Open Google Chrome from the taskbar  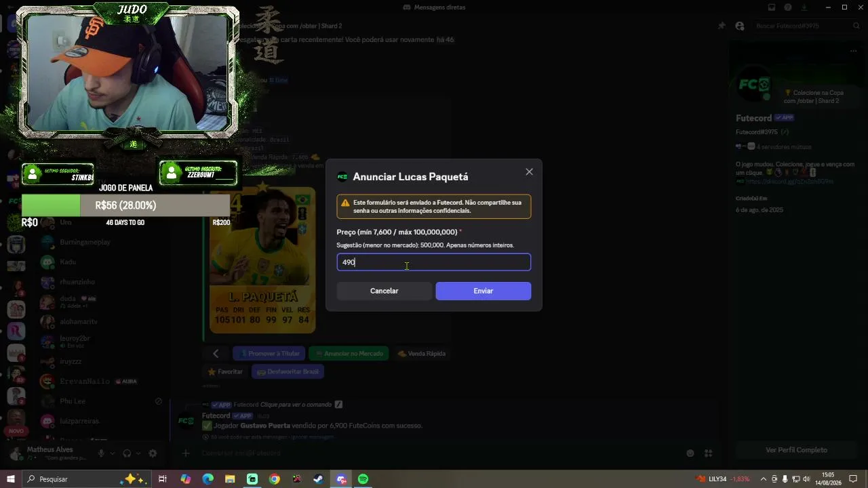pyautogui.click(x=274, y=479)
